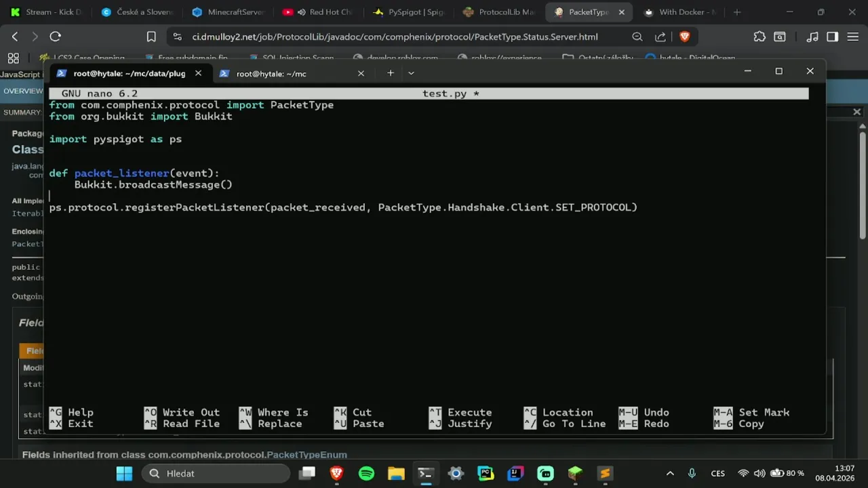The width and height of the screenshot is (868, 488).
Task: Click PacketTypeEnum link in javadoc page
Action: tap(307, 455)
